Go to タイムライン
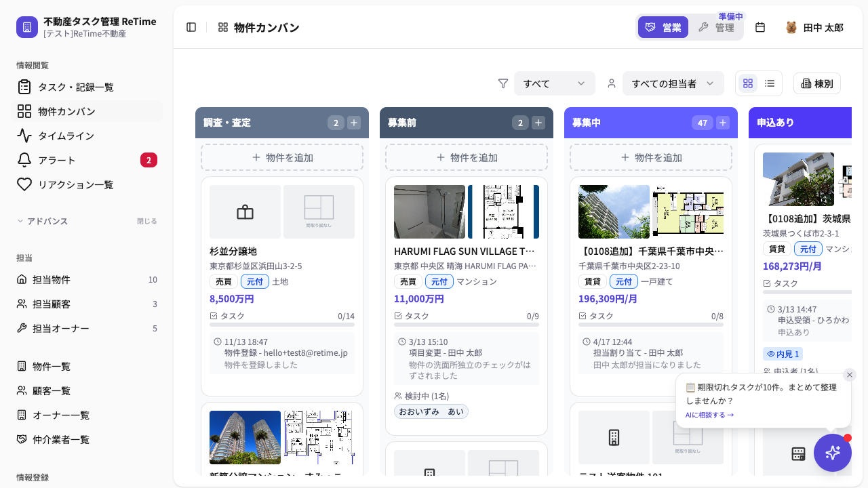 [87, 136]
